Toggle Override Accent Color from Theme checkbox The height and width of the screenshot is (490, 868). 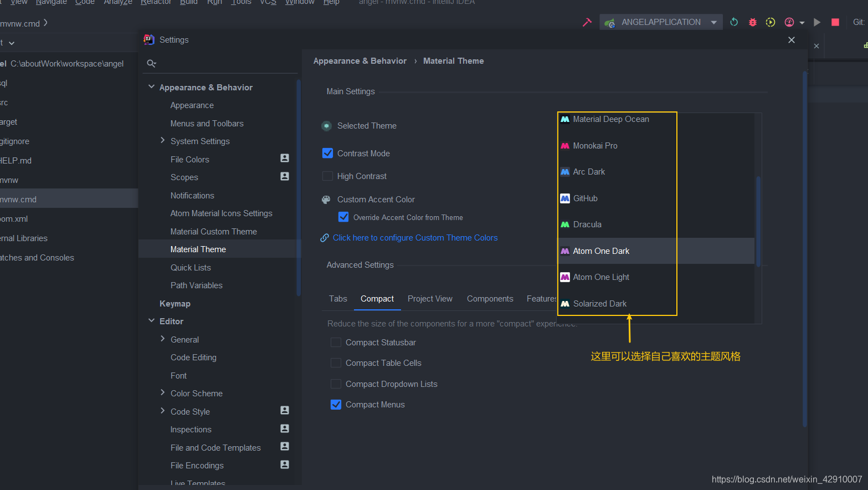pos(343,217)
